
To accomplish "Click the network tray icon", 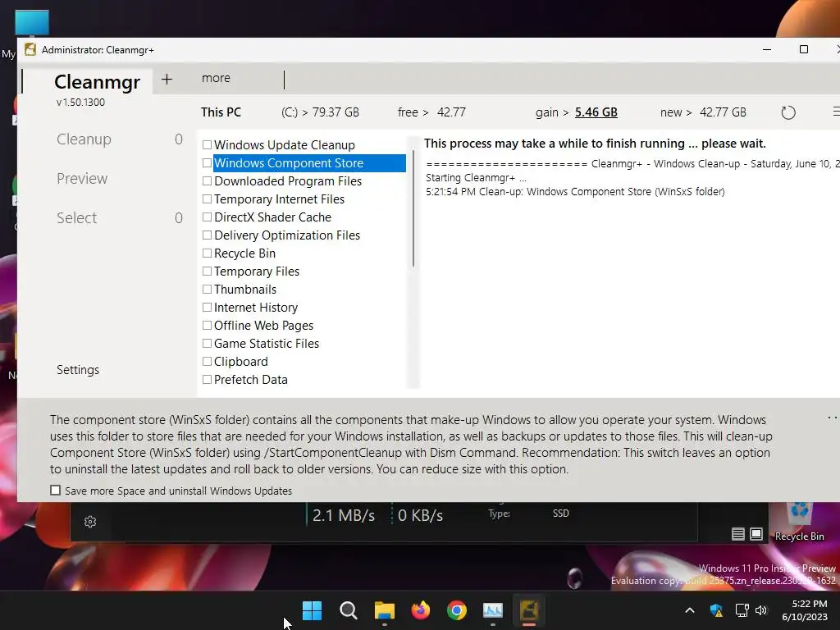I will [x=742, y=610].
